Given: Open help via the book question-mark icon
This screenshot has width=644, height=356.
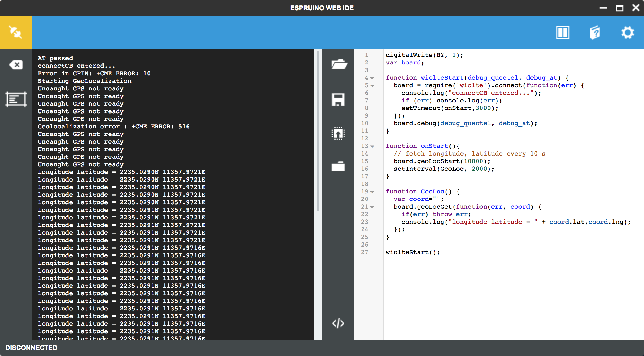Looking at the screenshot, I should click(x=595, y=33).
